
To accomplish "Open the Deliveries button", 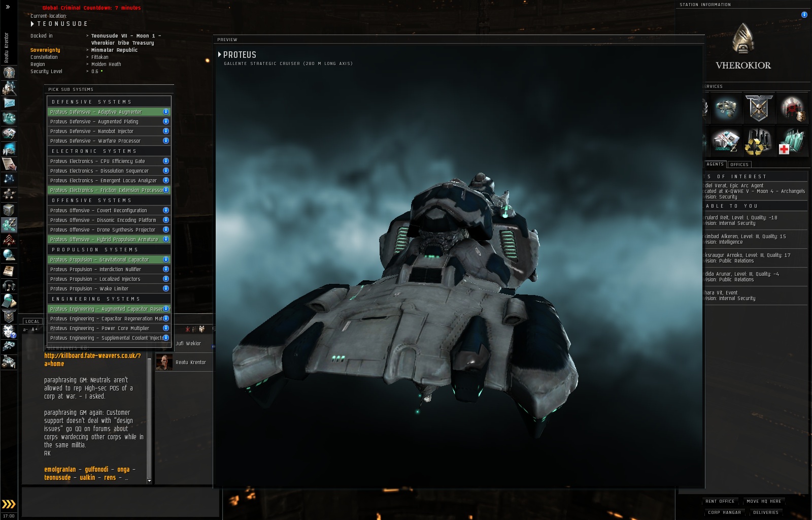I will point(765,512).
